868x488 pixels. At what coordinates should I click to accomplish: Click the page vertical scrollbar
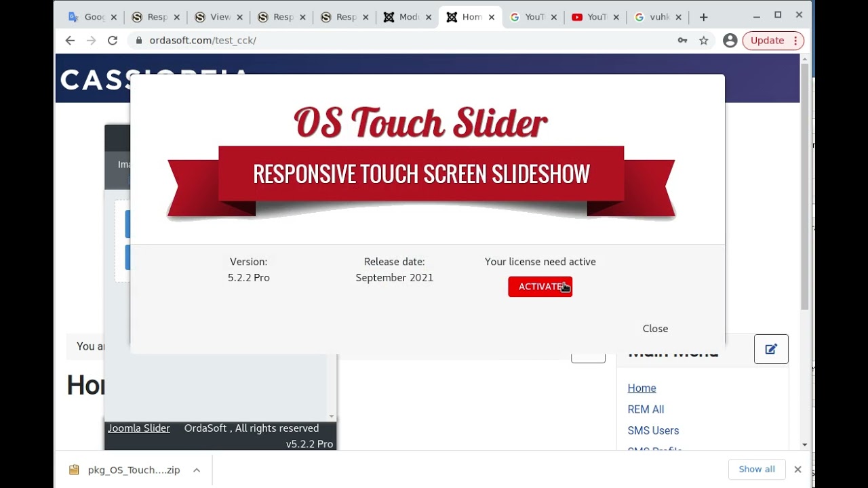point(804,186)
